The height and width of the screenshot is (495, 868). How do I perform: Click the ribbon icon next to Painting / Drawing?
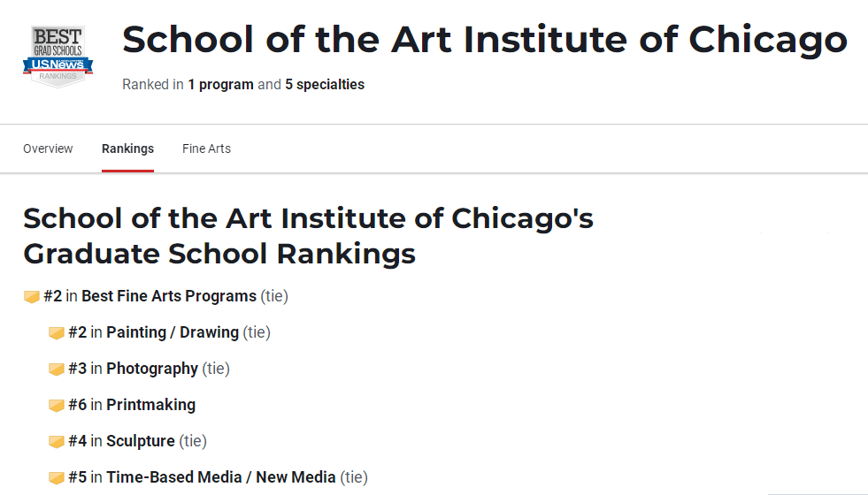point(57,333)
